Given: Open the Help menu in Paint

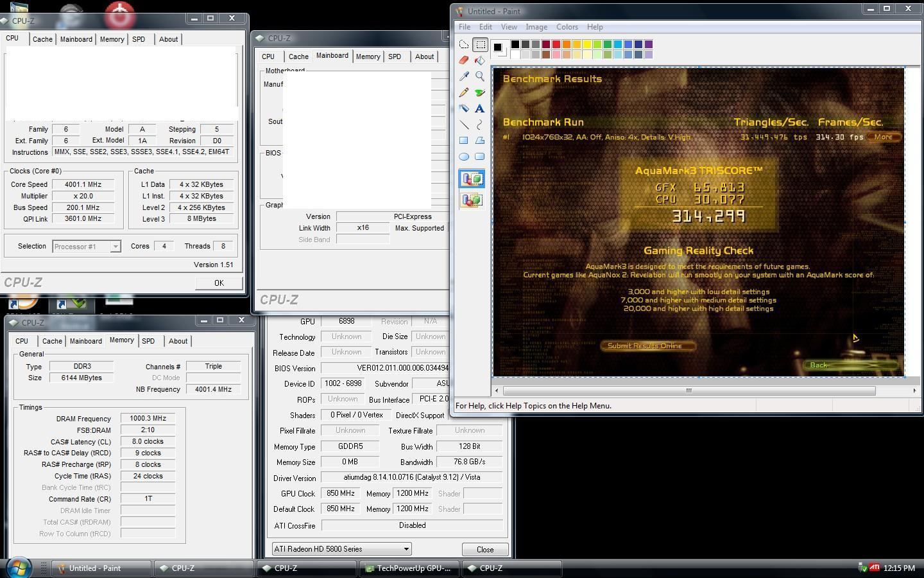Looking at the screenshot, I should click(595, 27).
